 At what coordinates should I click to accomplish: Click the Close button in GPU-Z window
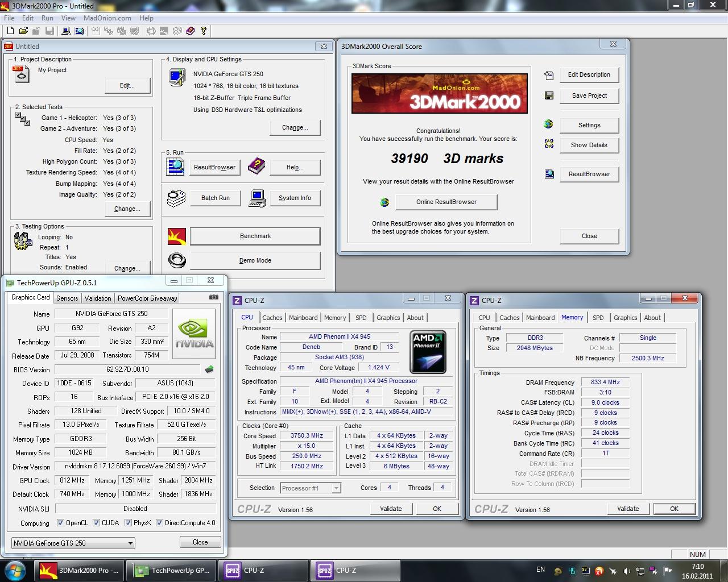pyautogui.click(x=200, y=542)
